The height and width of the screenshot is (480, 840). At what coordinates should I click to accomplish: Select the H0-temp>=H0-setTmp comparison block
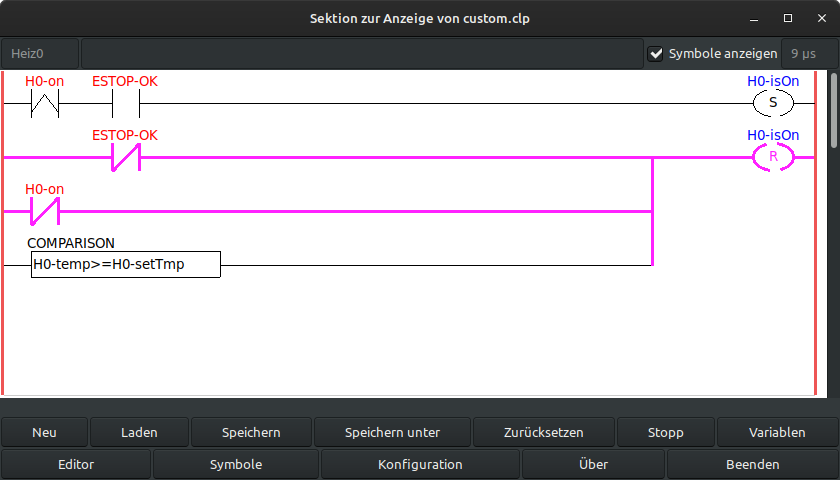pyautogui.click(x=125, y=265)
